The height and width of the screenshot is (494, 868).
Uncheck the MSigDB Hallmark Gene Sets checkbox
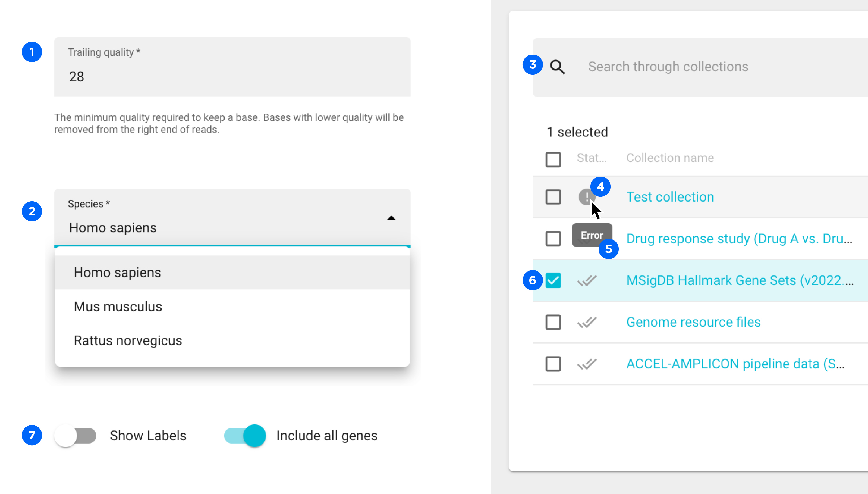pos(553,281)
